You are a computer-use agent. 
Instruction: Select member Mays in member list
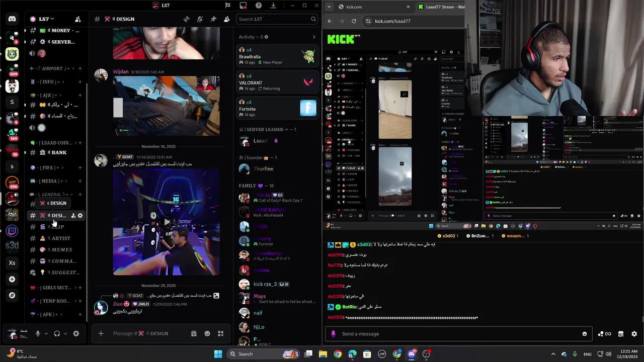[x=277, y=299]
